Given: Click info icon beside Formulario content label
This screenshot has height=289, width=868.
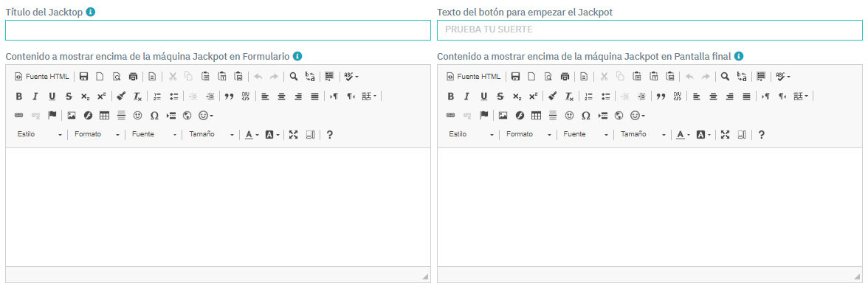Looking at the screenshot, I should (x=297, y=56).
